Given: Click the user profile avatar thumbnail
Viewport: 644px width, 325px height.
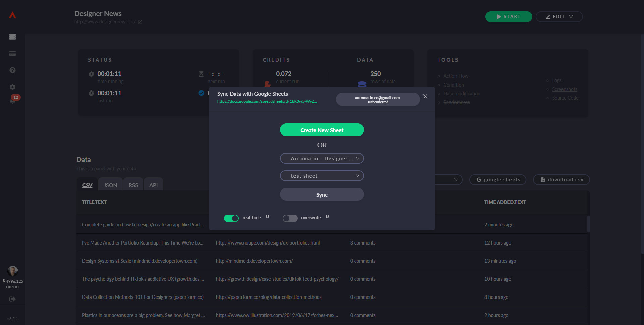Looking at the screenshot, I should [13, 271].
